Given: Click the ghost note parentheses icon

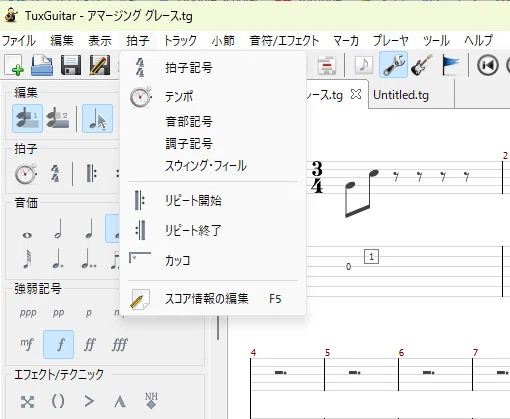Looking at the screenshot, I should pos(58,401).
